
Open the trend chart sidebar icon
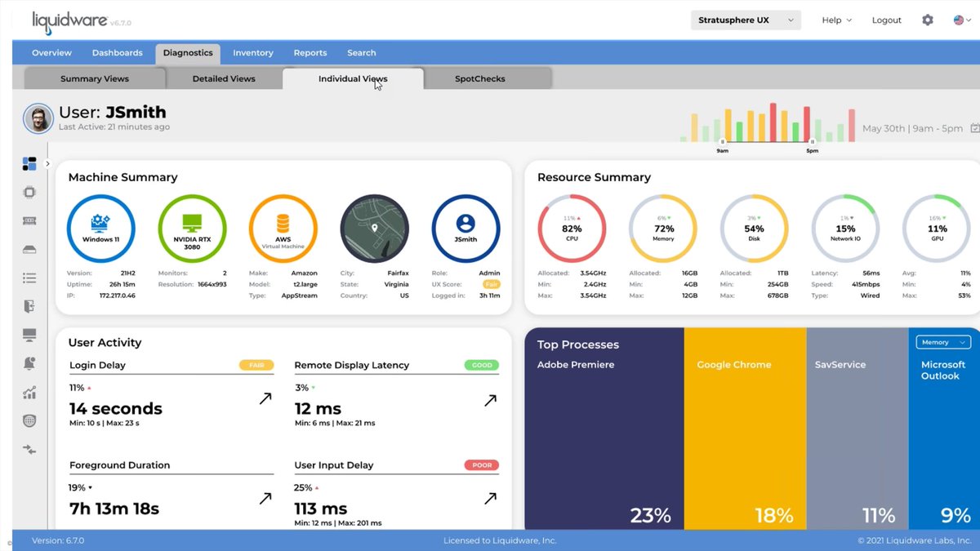[x=29, y=393]
